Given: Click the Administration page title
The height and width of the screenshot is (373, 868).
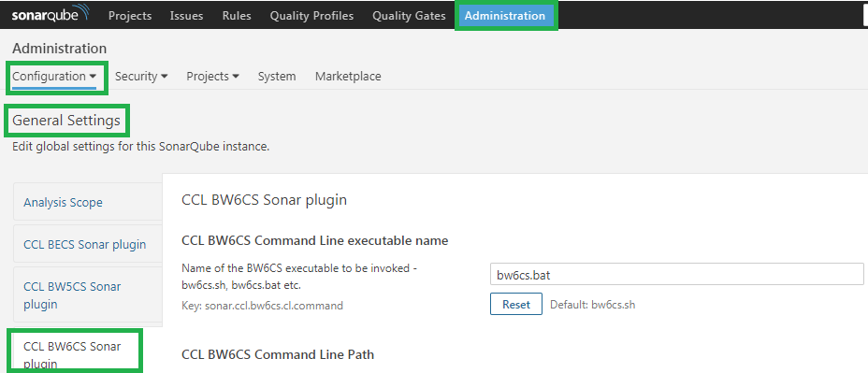Looking at the screenshot, I should tap(59, 49).
